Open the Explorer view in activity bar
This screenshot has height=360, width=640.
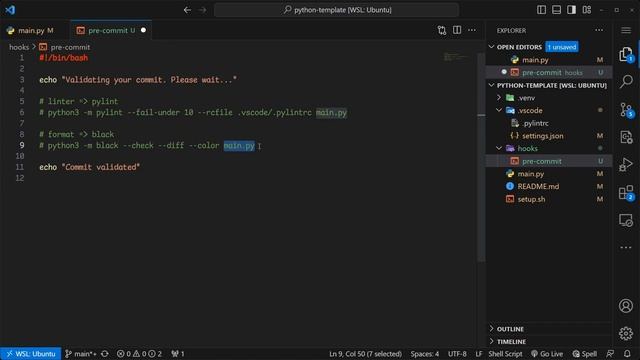click(626, 55)
